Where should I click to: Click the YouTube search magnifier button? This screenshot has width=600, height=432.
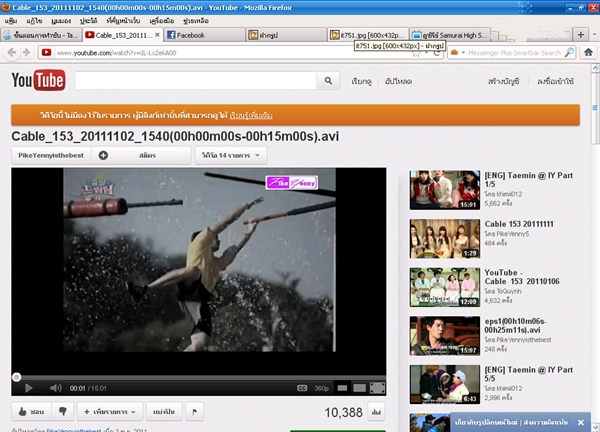tap(328, 81)
